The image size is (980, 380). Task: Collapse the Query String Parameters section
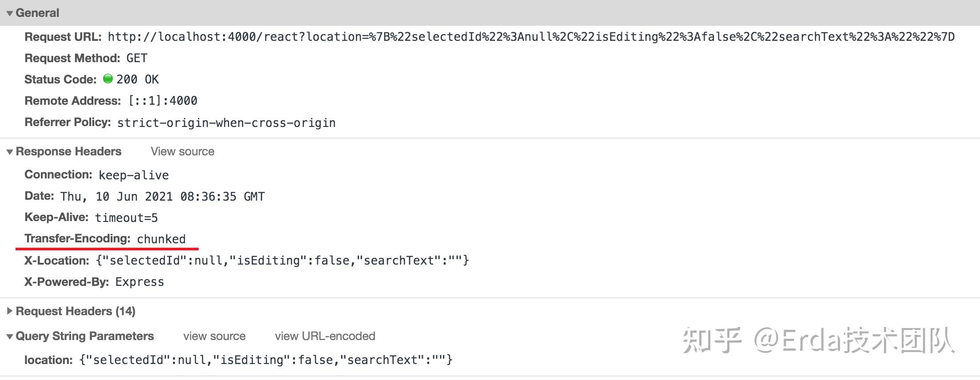[x=9, y=336]
